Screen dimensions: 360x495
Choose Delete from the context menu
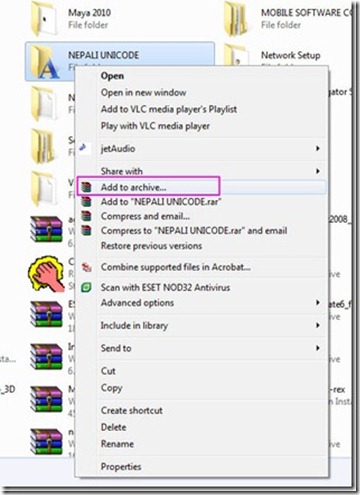tap(113, 427)
